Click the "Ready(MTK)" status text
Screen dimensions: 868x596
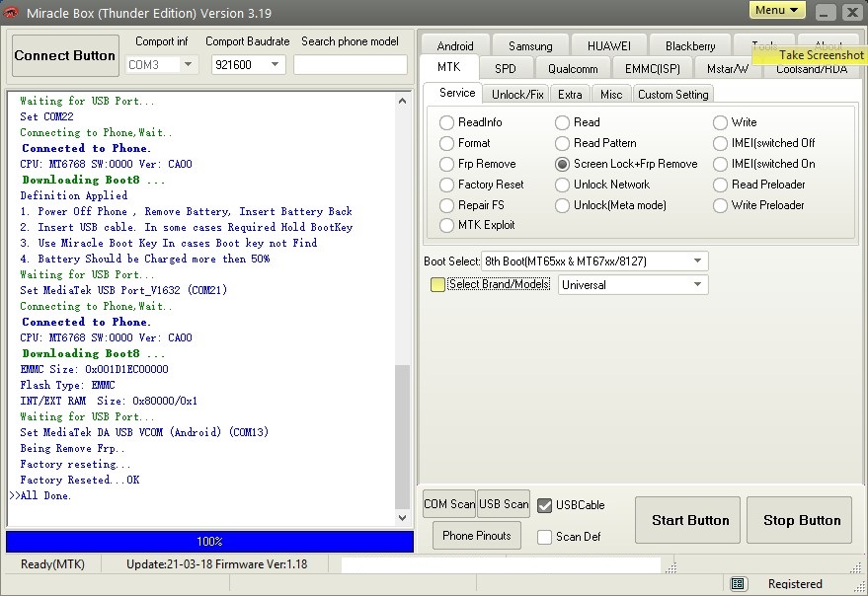click(52, 564)
